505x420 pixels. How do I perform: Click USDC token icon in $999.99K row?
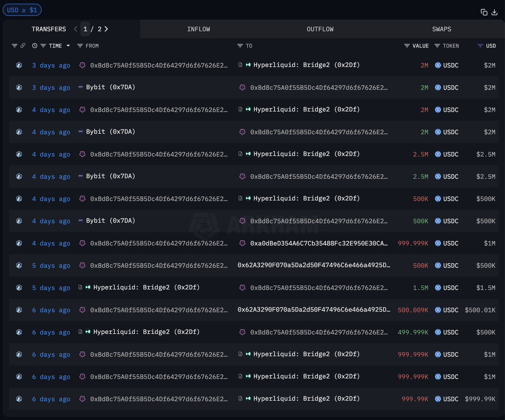(438, 399)
